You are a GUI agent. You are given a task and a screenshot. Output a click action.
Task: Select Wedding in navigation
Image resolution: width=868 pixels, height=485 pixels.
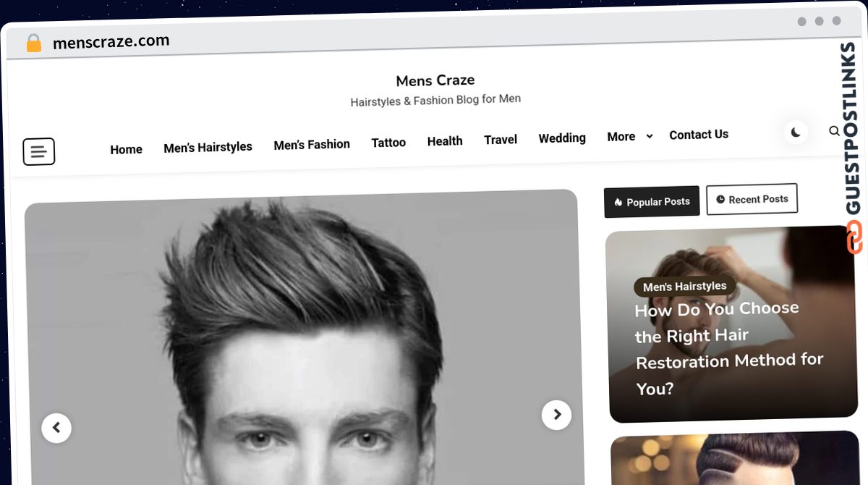tap(562, 138)
